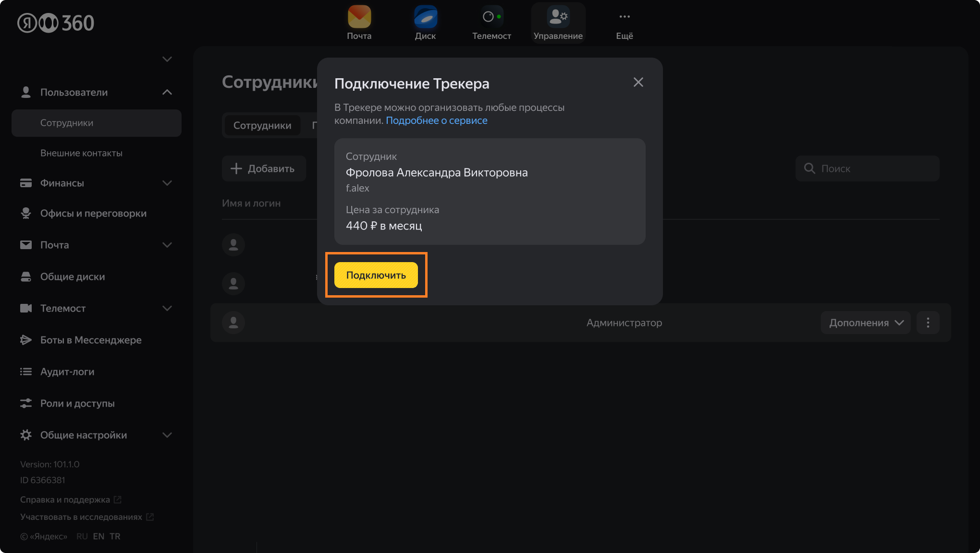
Task: Click the camera icon beside sidebar Телемост
Action: coord(26,308)
